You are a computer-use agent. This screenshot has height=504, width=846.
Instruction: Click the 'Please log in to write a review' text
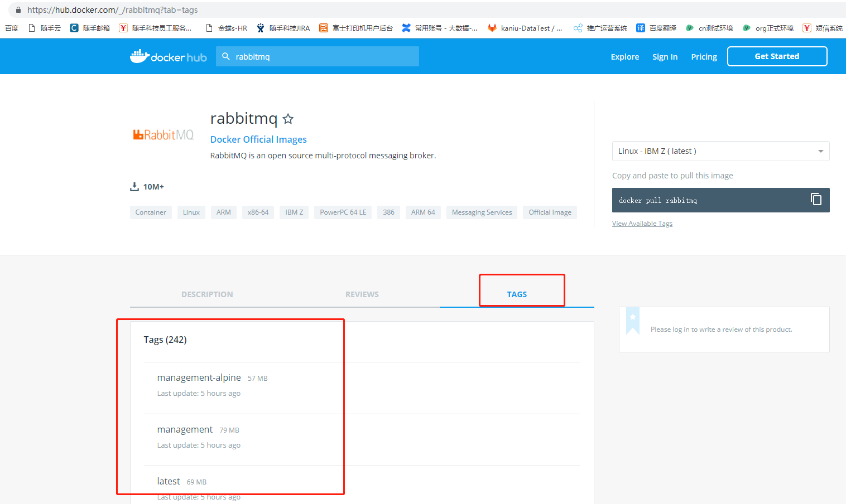[x=722, y=329]
